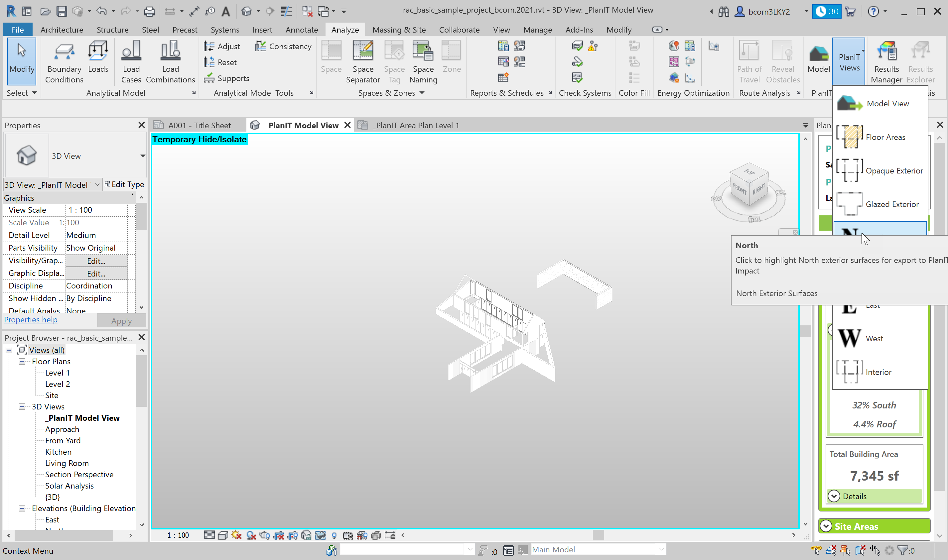Click the ViewCube TOP face
948x560 pixels.
coord(749,172)
